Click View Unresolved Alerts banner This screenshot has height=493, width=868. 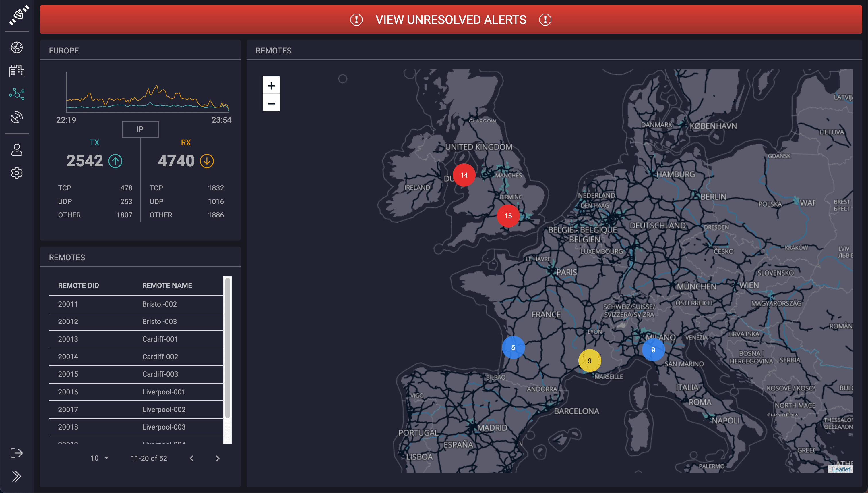pos(451,20)
